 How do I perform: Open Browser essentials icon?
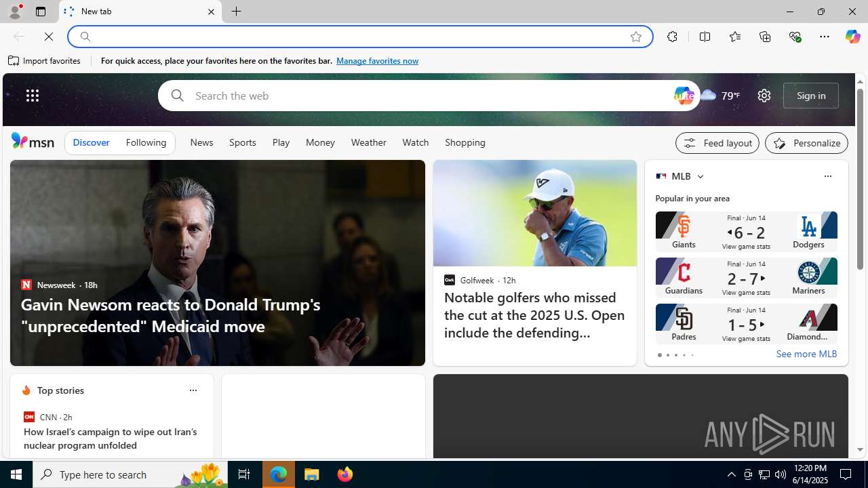pyautogui.click(x=795, y=37)
